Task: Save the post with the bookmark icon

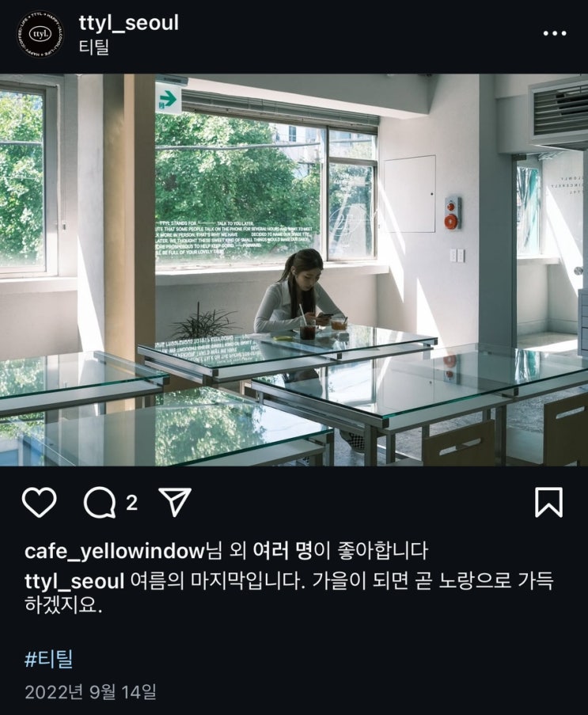Action: (548, 503)
